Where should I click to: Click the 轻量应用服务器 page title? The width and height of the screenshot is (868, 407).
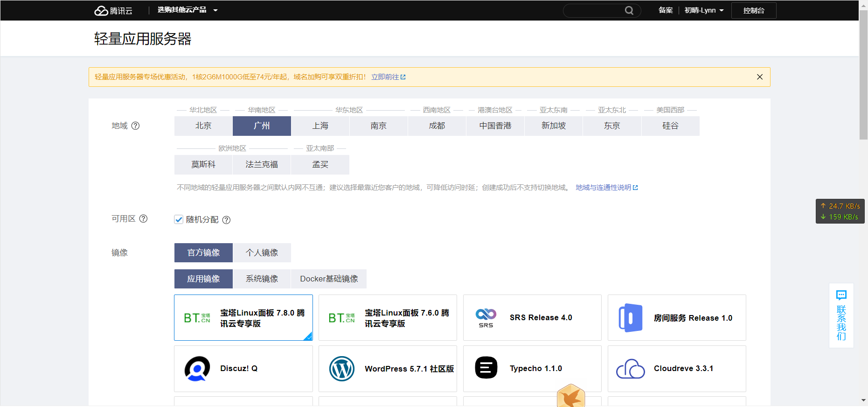pos(143,39)
